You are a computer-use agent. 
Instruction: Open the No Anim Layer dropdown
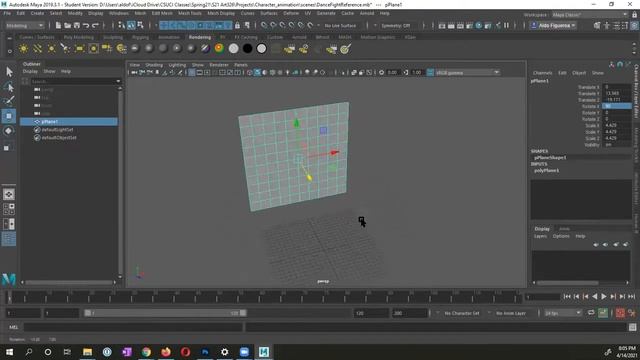(510, 313)
